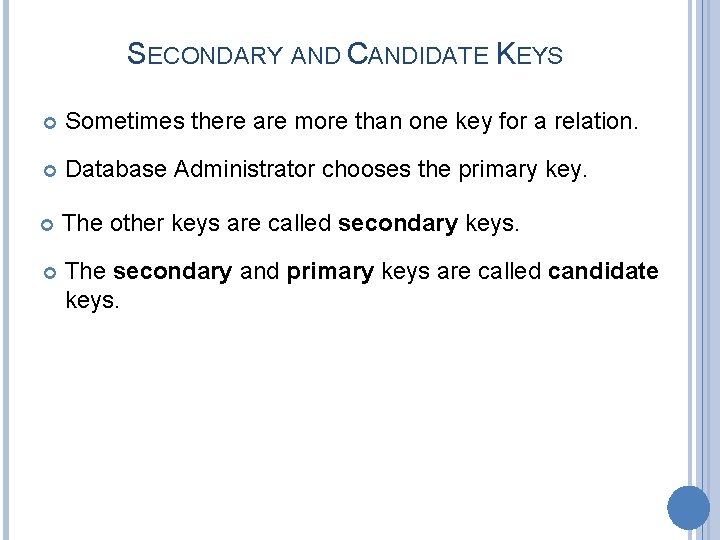Click bold 'secondary' in third bullet line
Viewport: 720px width, 540px height.
tap(399, 222)
